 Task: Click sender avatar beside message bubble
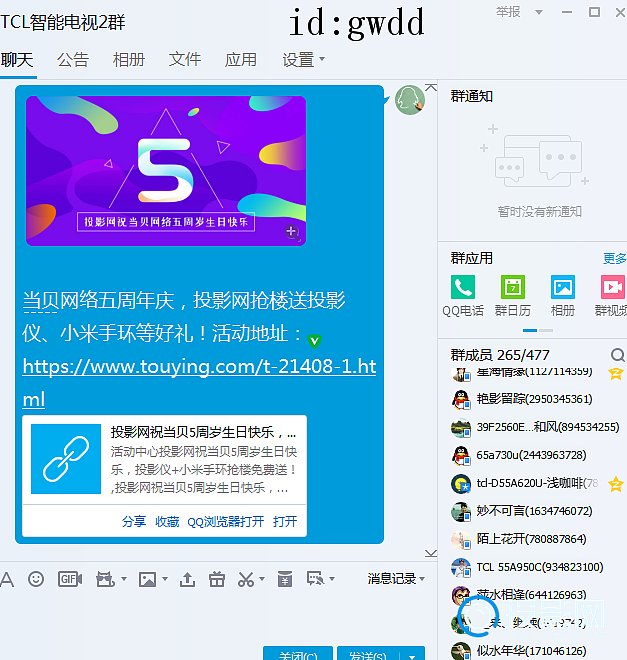coord(410,100)
